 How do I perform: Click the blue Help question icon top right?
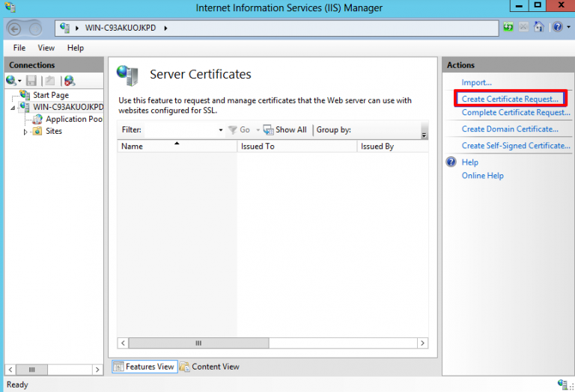558,27
